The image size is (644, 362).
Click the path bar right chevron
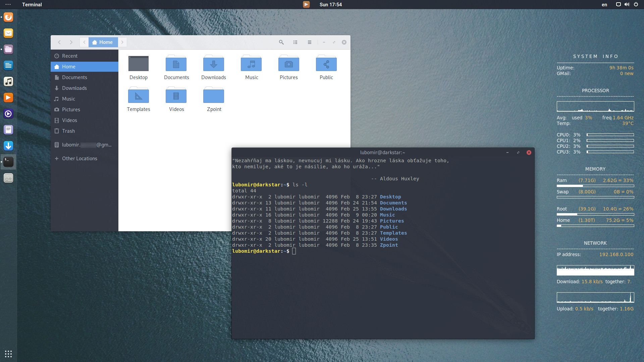coord(122,42)
